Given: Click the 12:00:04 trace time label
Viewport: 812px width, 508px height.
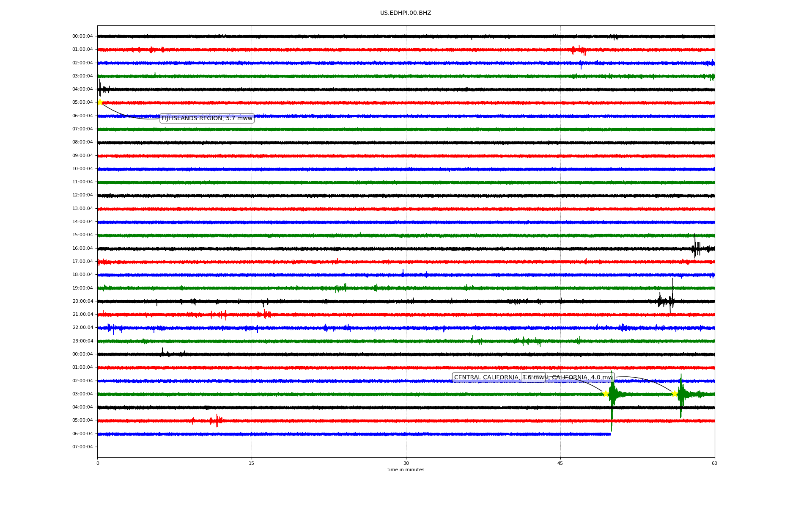Looking at the screenshot, I should coord(82,195).
